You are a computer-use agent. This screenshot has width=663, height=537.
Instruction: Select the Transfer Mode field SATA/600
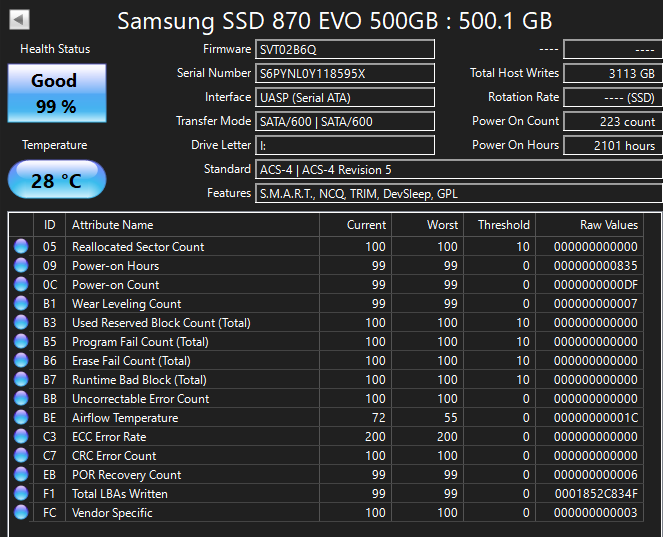345,122
